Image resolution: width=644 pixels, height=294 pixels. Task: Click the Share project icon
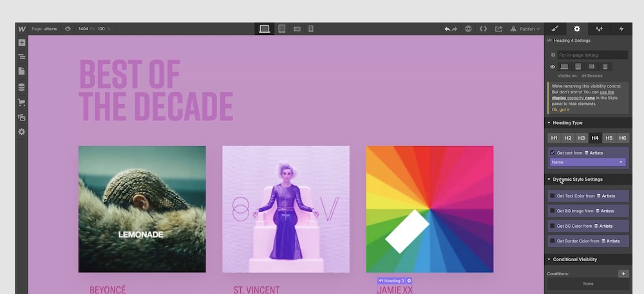tap(498, 29)
